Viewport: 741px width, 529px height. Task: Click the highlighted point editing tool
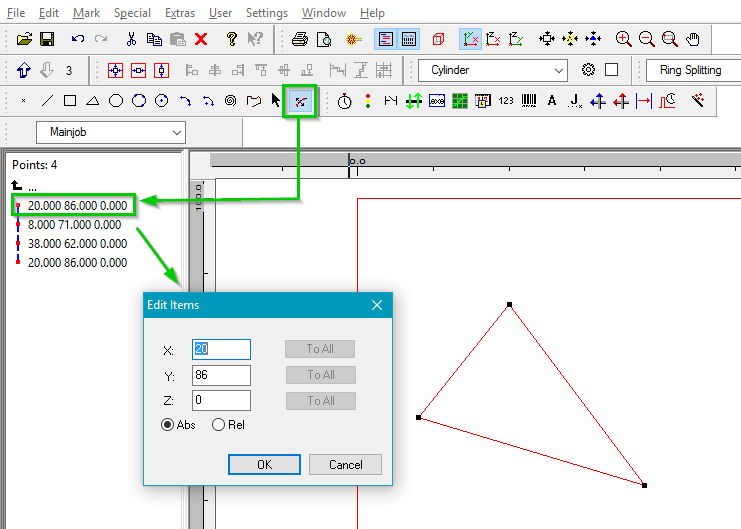(x=300, y=101)
